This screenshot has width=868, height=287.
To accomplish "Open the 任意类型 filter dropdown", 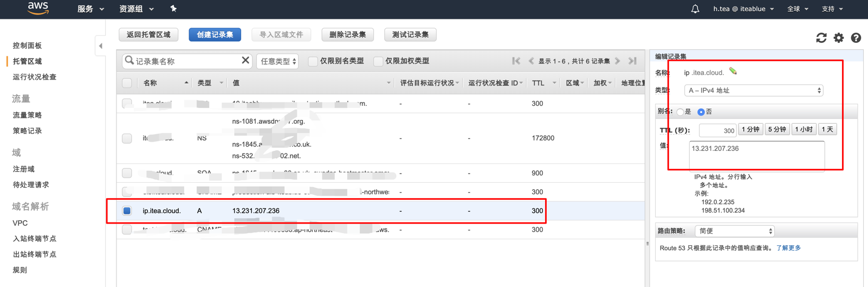I will tap(278, 61).
